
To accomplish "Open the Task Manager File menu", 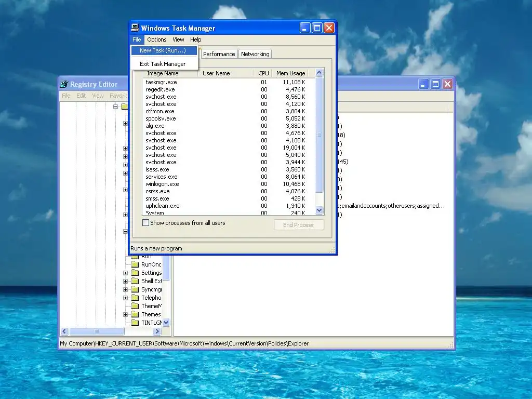I will click(137, 39).
